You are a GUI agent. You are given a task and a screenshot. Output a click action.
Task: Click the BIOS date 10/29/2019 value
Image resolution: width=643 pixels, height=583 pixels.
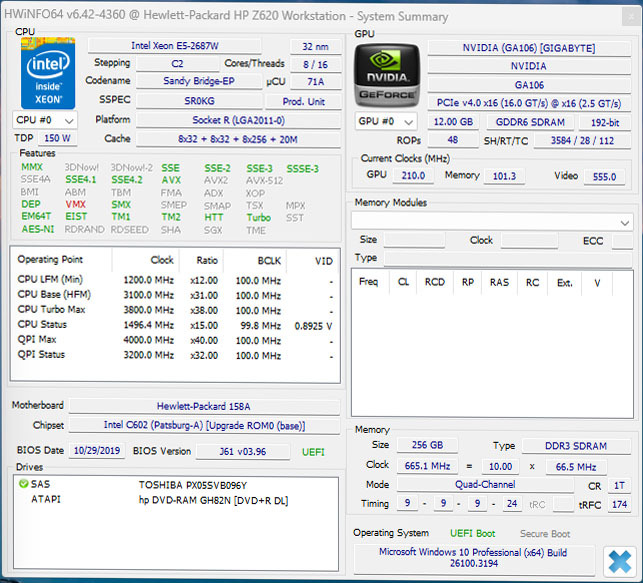[97, 451]
